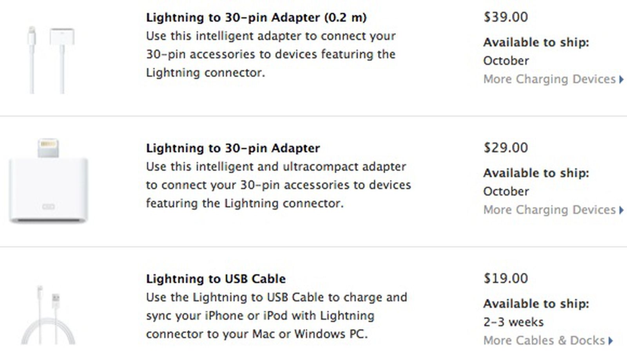627x364 pixels.
Task: Click the arrow beside first More Charging Devices
Action: point(622,79)
